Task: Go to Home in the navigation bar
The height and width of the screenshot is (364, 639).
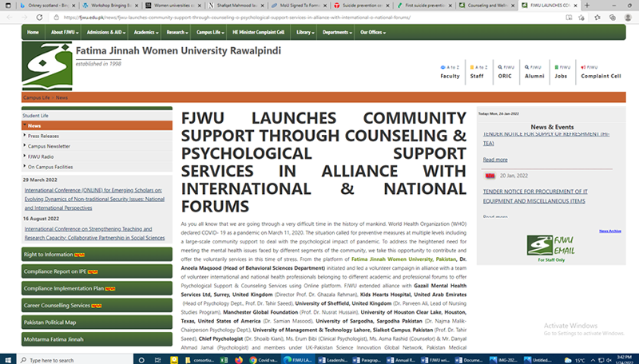Action: point(33,32)
